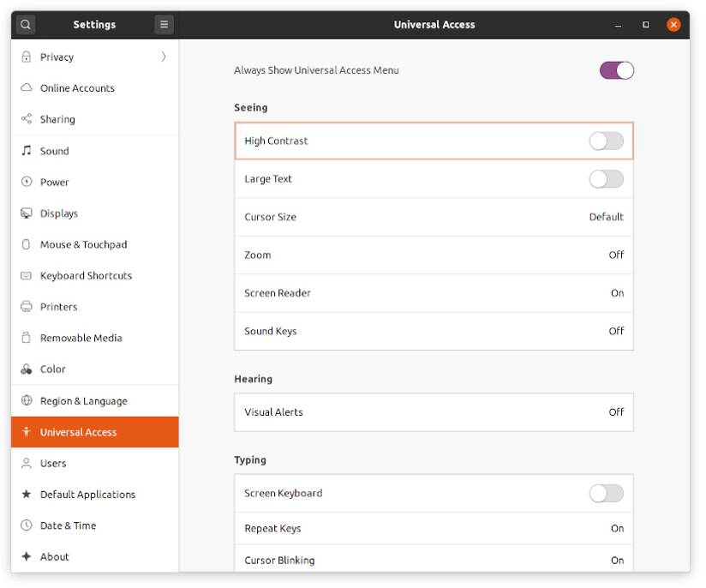This screenshot has height=588, width=706.
Task: Enable the Large Text switch
Action: [607, 179]
